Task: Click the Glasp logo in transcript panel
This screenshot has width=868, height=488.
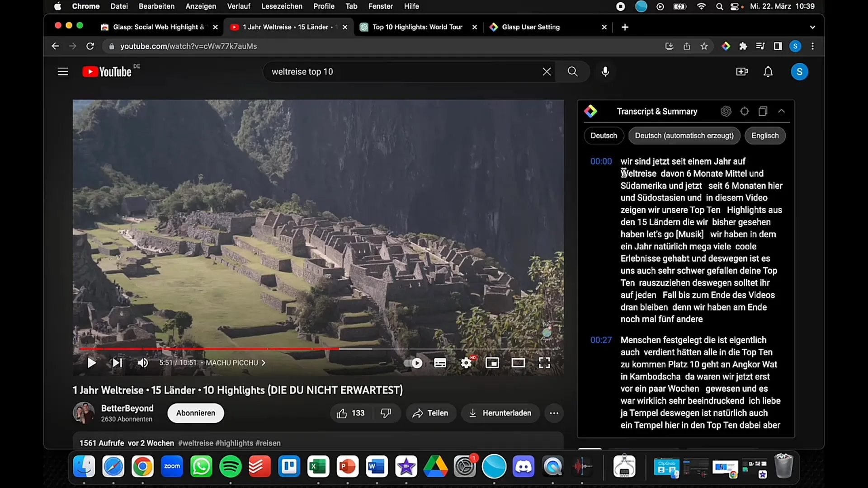Action: point(590,111)
